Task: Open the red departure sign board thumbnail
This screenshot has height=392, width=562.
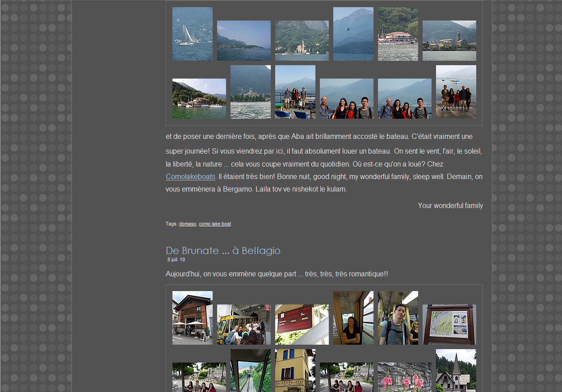Action: 302,325
